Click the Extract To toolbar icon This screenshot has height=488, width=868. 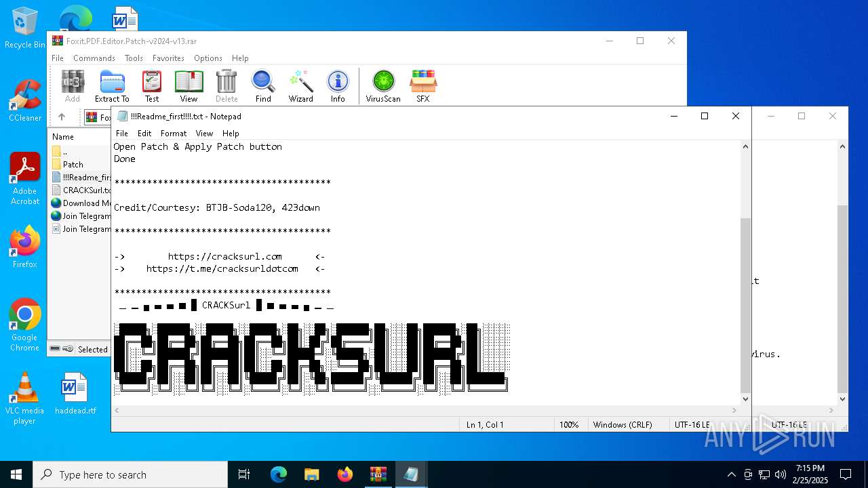coord(112,86)
